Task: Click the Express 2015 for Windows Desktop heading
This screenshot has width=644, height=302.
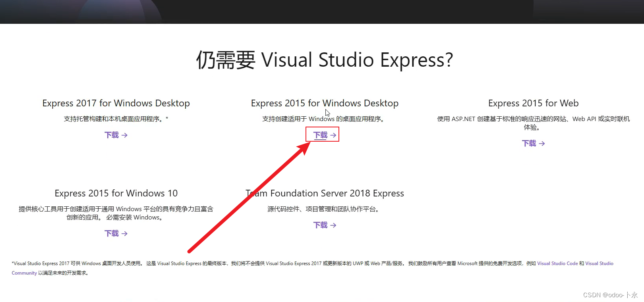Action: [325, 103]
